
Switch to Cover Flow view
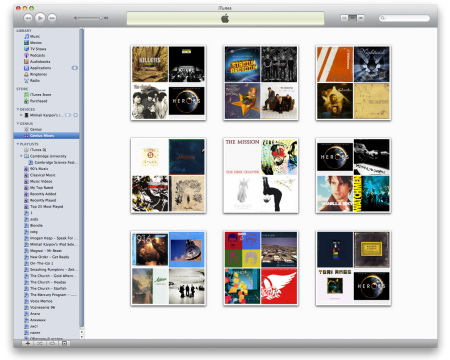pyautogui.click(x=361, y=18)
